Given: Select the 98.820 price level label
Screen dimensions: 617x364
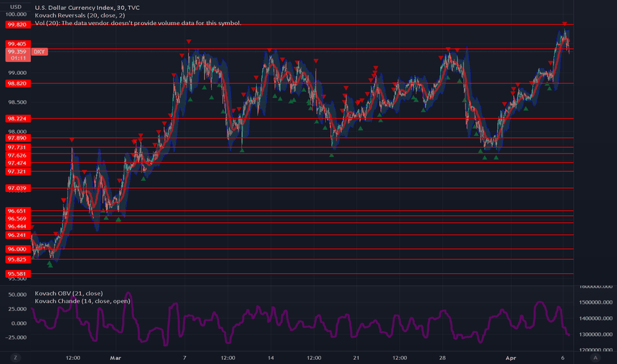Looking at the screenshot, I should coord(18,83).
